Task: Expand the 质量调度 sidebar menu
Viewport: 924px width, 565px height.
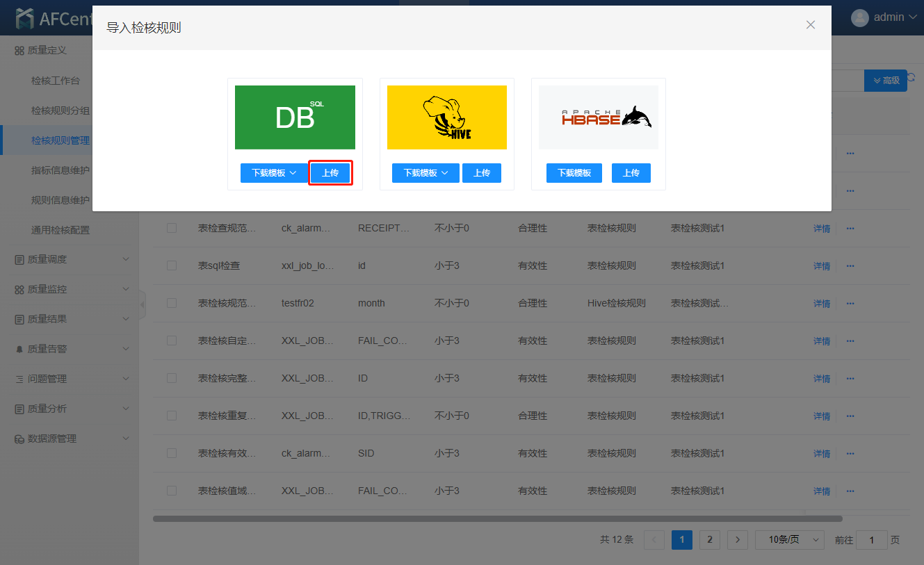Action: (x=70, y=259)
